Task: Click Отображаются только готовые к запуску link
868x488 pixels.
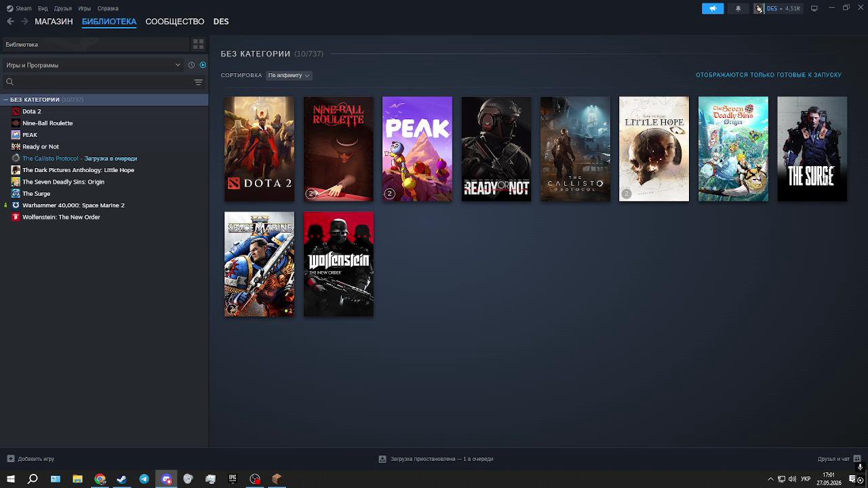Action: [x=768, y=75]
